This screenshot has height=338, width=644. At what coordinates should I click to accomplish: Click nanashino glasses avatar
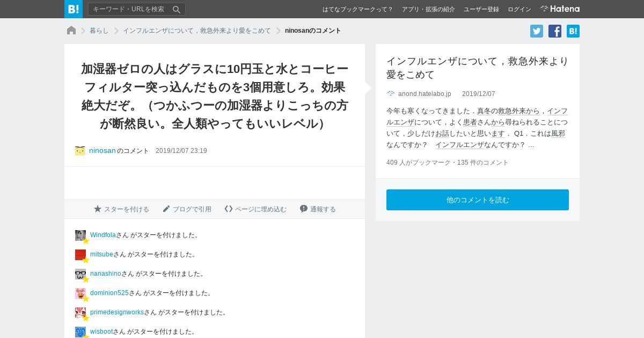point(80,274)
